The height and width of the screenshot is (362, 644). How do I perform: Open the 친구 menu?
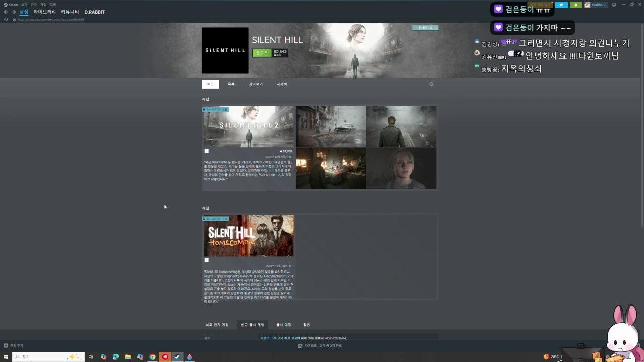point(34,5)
